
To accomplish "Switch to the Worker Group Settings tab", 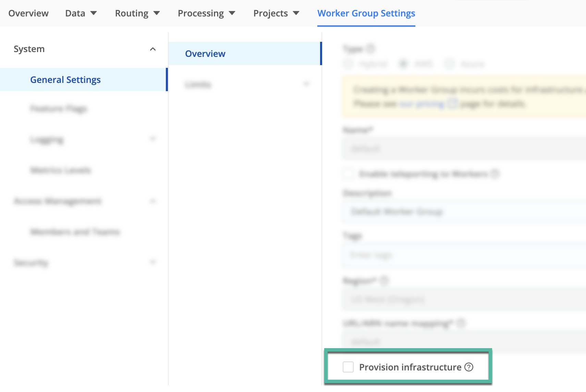I will pos(366,13).
